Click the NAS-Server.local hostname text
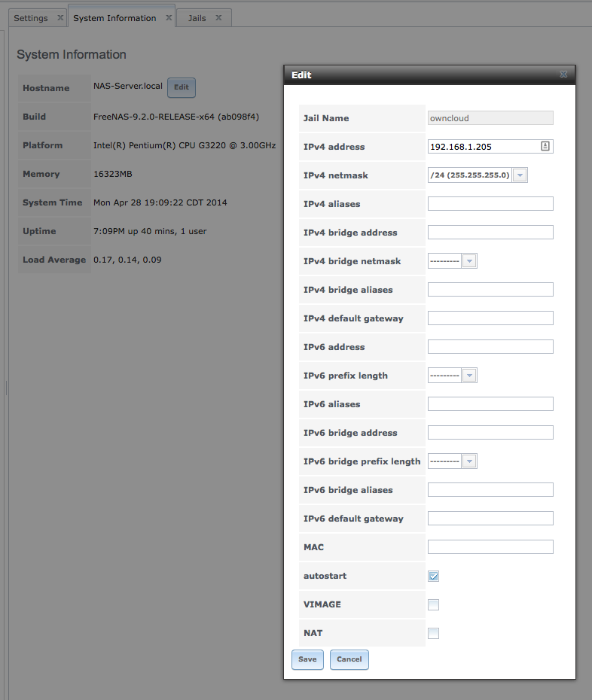 128,86
